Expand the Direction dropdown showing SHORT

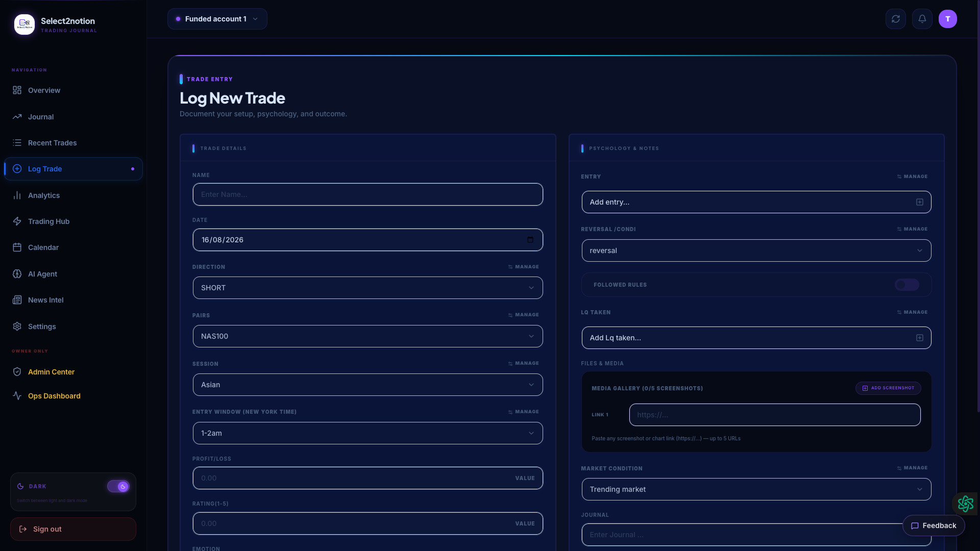pyautogui.click(x=367, y=288)
